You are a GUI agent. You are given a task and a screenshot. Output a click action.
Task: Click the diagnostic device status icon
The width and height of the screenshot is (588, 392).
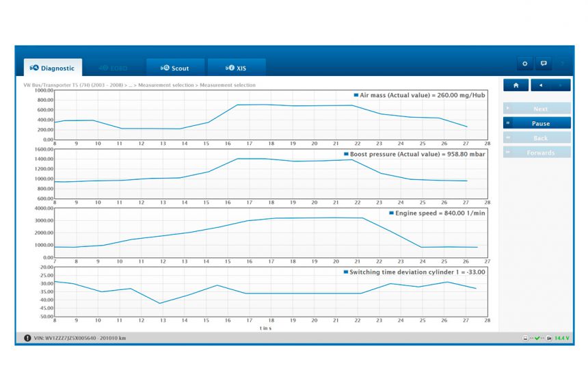[x=525, y=339]
